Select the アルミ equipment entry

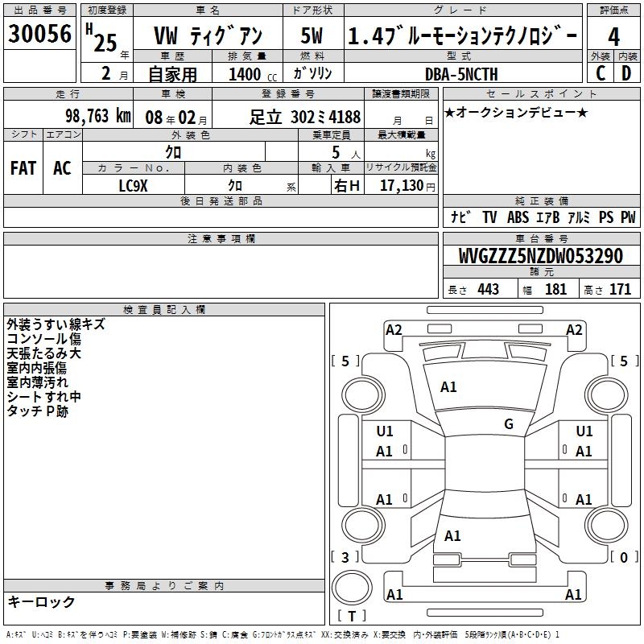coord(579,217)
